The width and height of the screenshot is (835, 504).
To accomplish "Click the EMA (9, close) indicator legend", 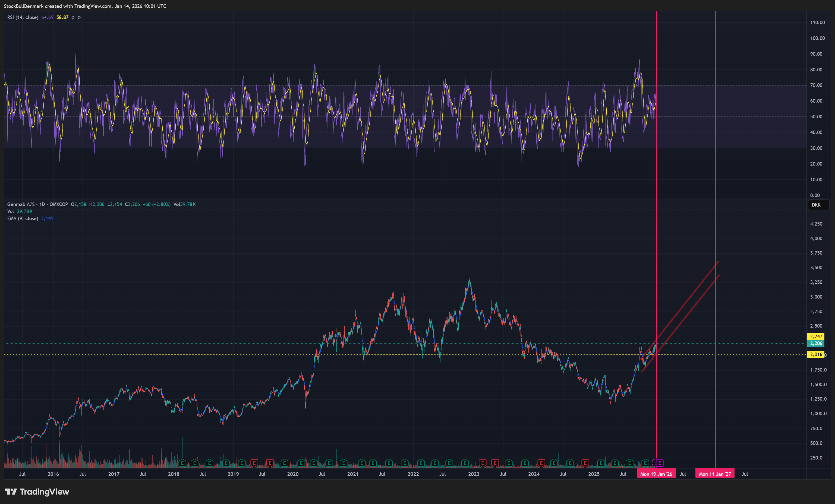I will point(23,218).
